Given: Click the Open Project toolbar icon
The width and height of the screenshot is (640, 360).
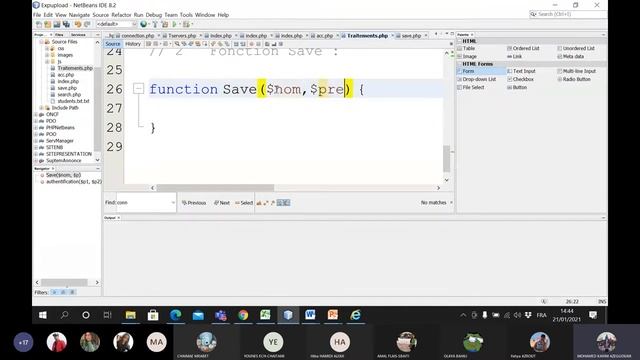Looking at the screenshot, I should click(57, 24).
